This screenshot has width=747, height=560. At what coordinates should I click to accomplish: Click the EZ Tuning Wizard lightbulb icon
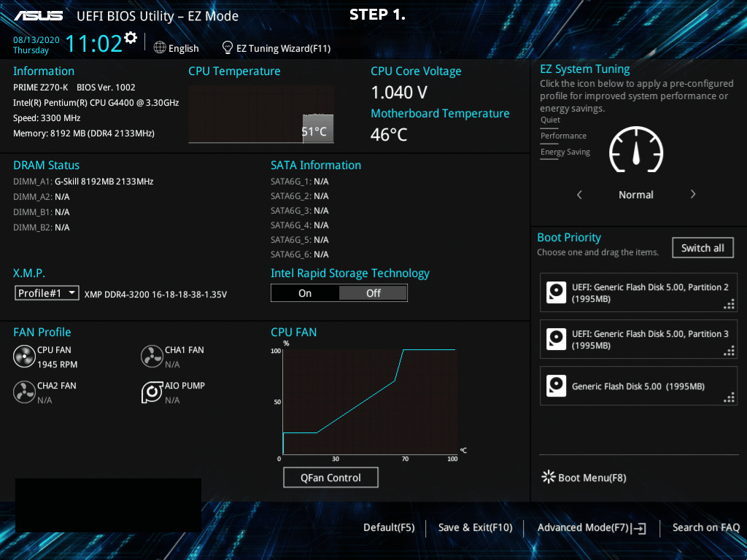(228, 47)
